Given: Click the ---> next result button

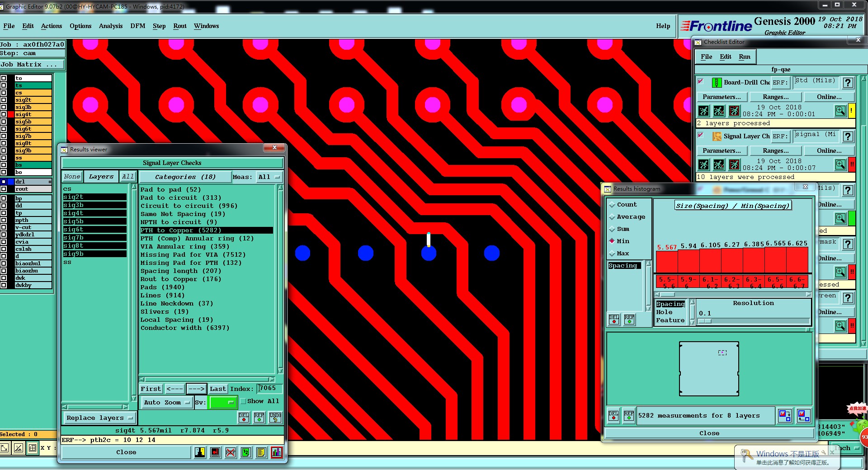Looking at the screenshot, I should pos(196,389).
